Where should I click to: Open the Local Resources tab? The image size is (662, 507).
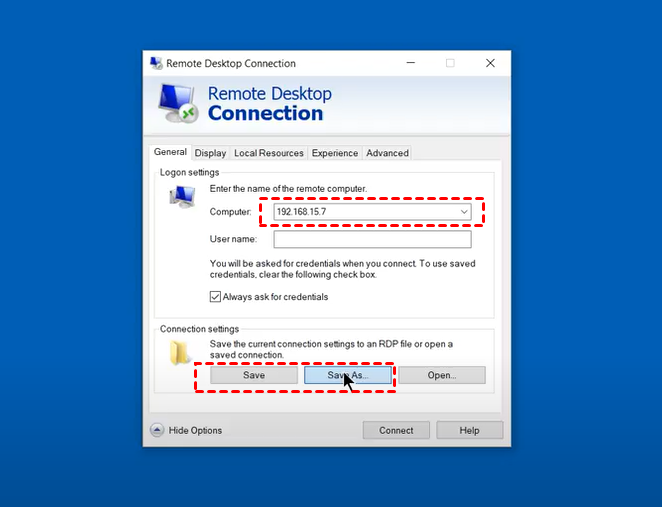pos(269,153)
